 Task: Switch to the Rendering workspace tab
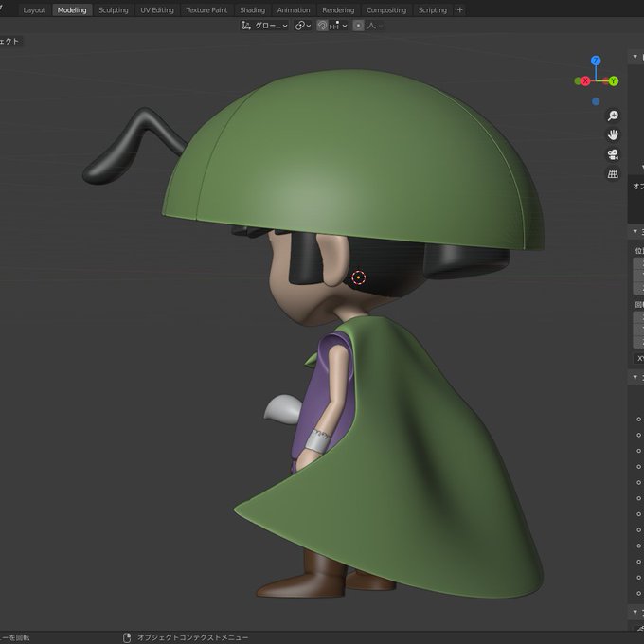[338, 10]
